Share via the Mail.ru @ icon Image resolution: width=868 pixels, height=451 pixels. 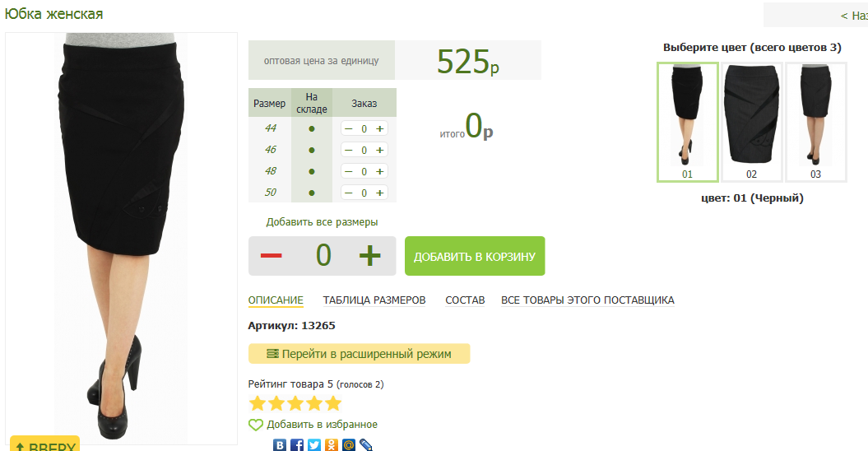pyautogui.click(x=349, y=445)
